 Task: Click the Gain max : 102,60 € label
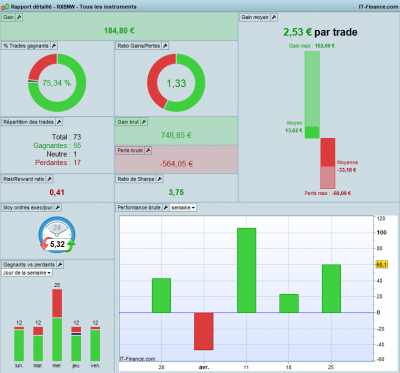311,46
